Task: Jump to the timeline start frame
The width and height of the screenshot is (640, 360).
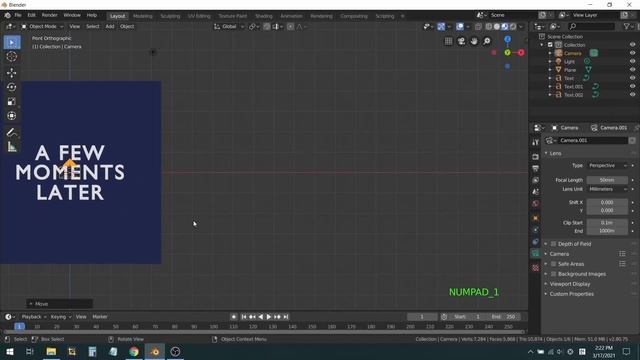Action: point(244,317)
